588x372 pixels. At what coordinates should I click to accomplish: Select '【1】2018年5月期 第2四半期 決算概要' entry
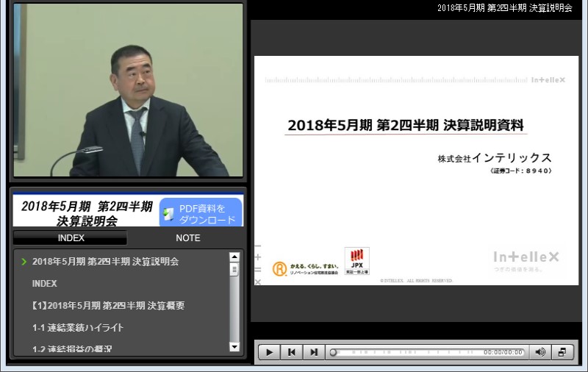[108, 306]
